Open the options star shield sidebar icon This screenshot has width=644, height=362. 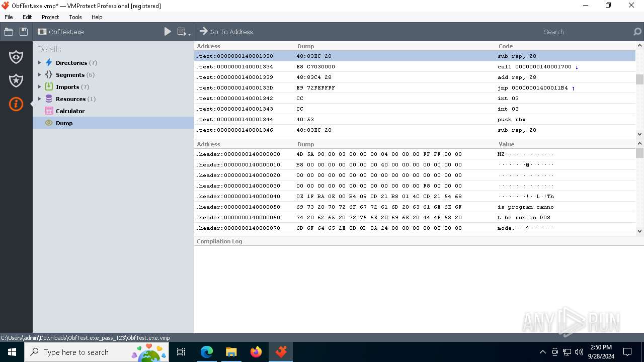coord(16,80)
